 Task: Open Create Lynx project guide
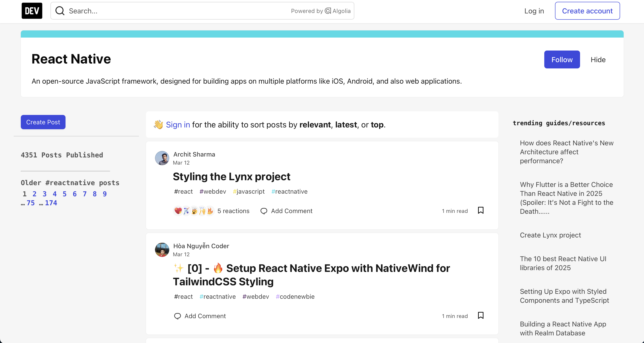550,235
